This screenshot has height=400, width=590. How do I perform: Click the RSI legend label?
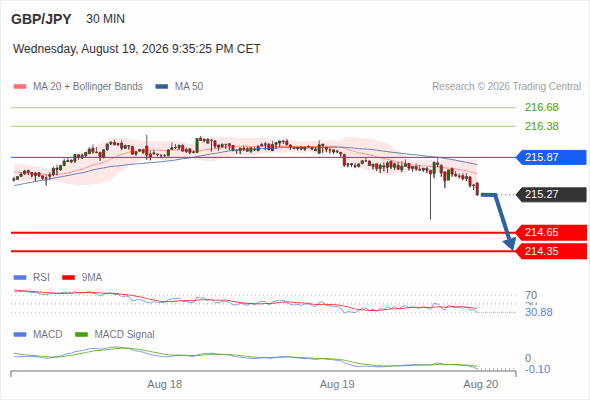point(41,278)
